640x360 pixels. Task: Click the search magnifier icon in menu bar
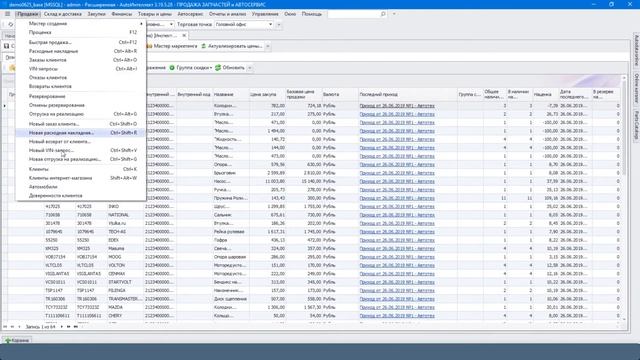(x=383, y=14)
